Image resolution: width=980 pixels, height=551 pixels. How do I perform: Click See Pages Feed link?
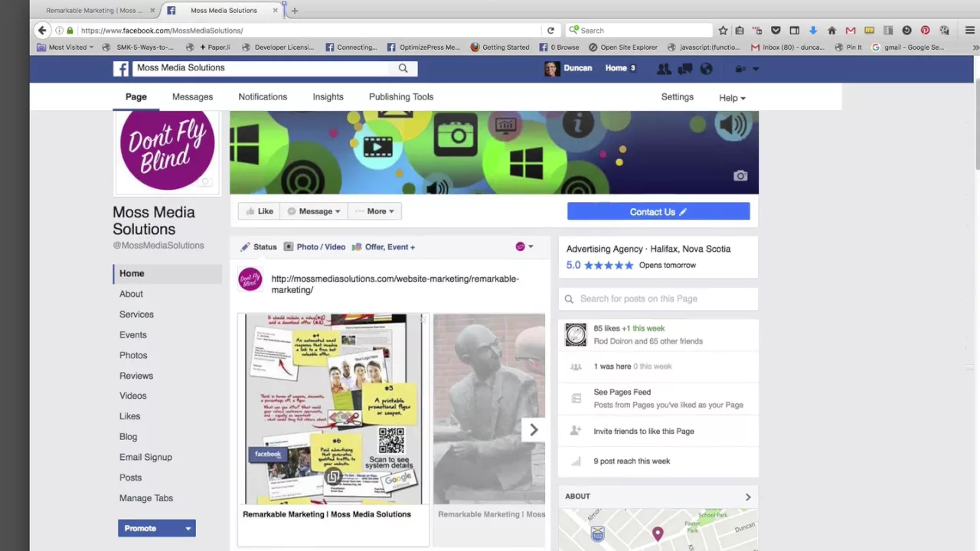(x=622, y=392)
